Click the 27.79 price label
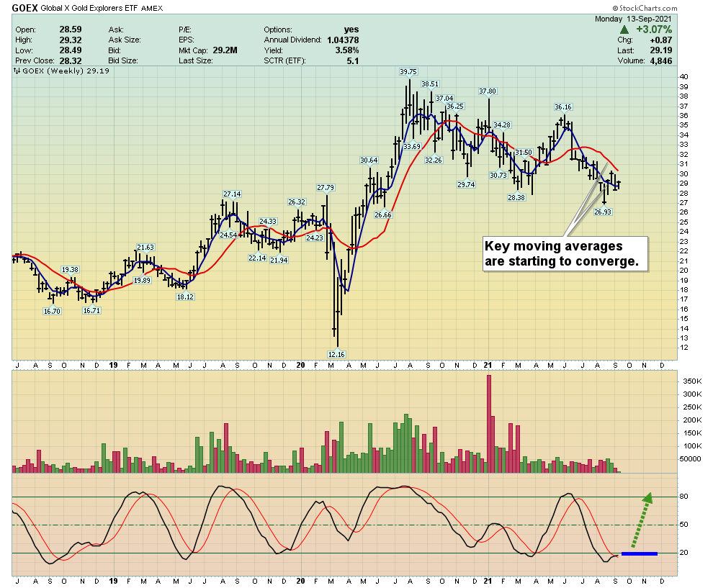Viewport: 713px width, 588px height. (x=326, y=188)
